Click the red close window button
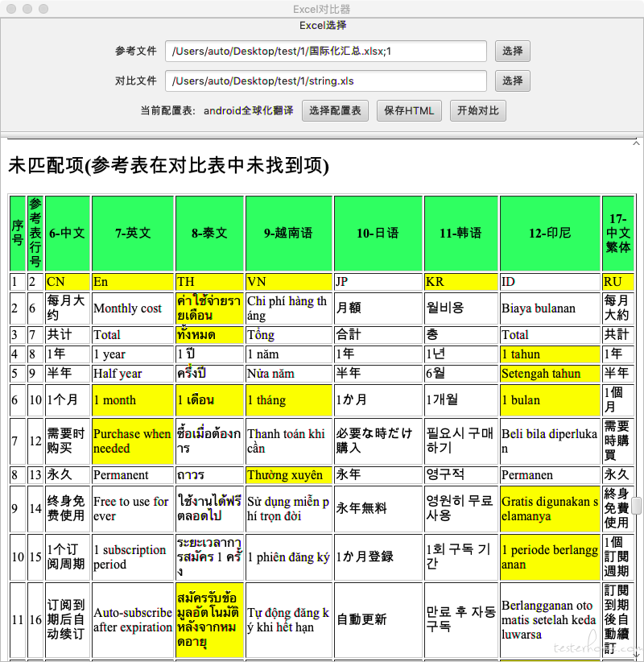This screenshot has height=662, width=644. [11, 9]
